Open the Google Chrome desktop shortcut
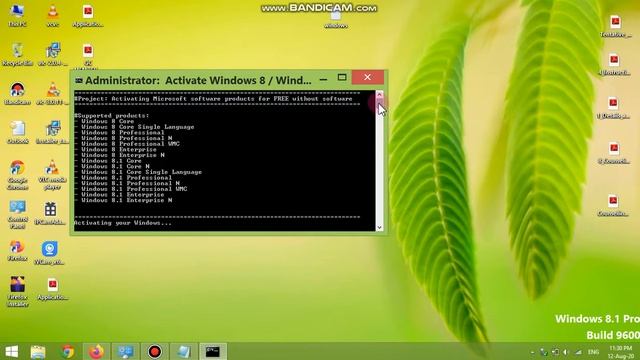 click(17, 175)
